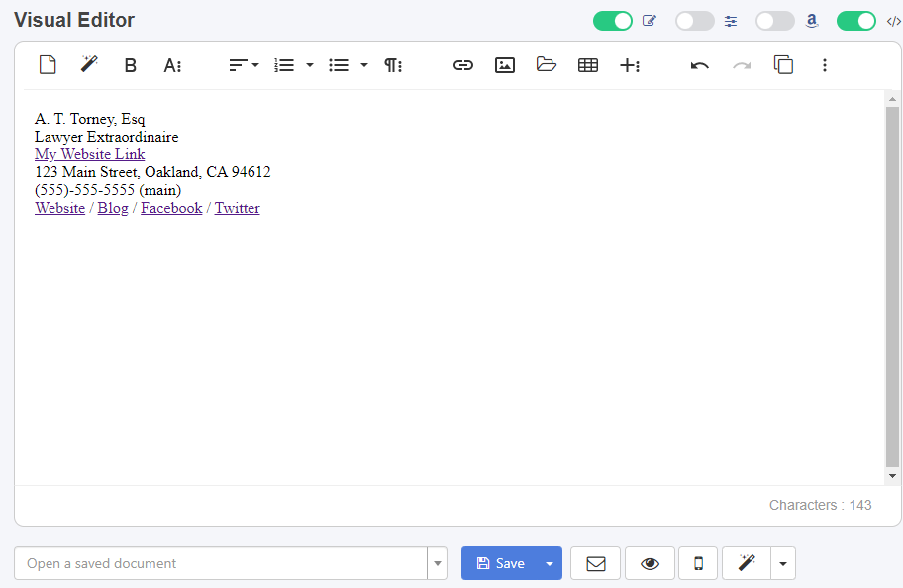
Task: Create a new blank document
Action: (48, 64)
